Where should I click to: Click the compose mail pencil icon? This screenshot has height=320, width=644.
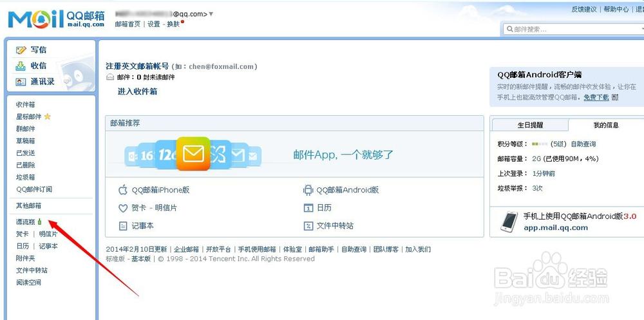tap(21, 50)
